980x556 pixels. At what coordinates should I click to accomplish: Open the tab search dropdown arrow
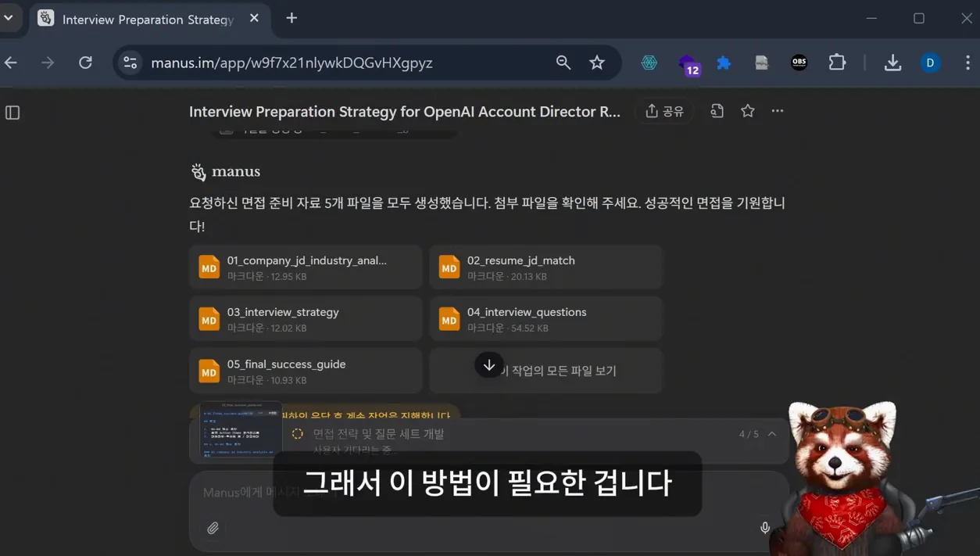[9, 18]
